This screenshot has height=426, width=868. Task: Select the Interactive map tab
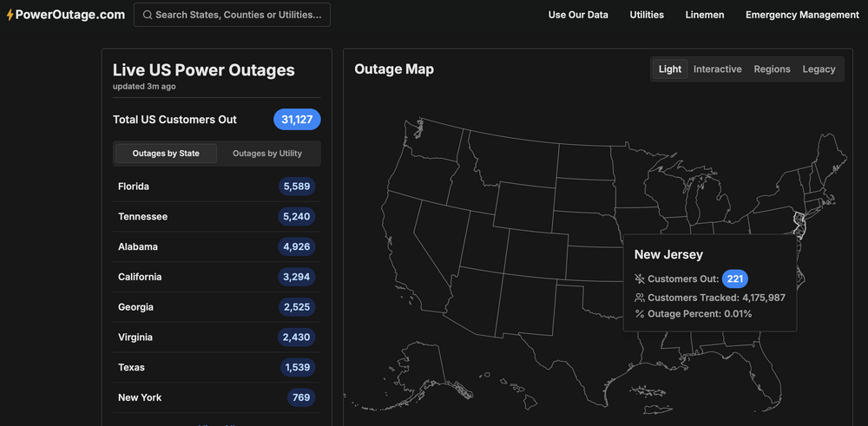pyautogui.click(x=718, y=69)
